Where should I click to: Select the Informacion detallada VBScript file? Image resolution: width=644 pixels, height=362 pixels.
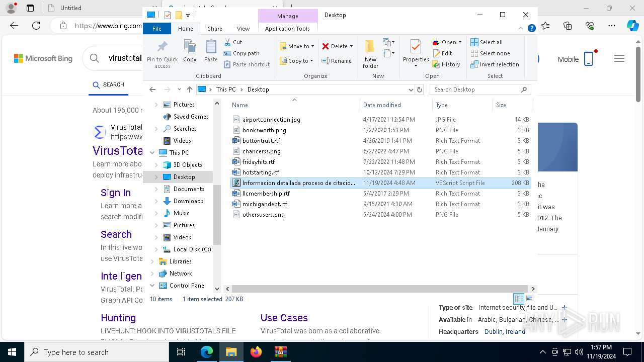coord(380,183)
